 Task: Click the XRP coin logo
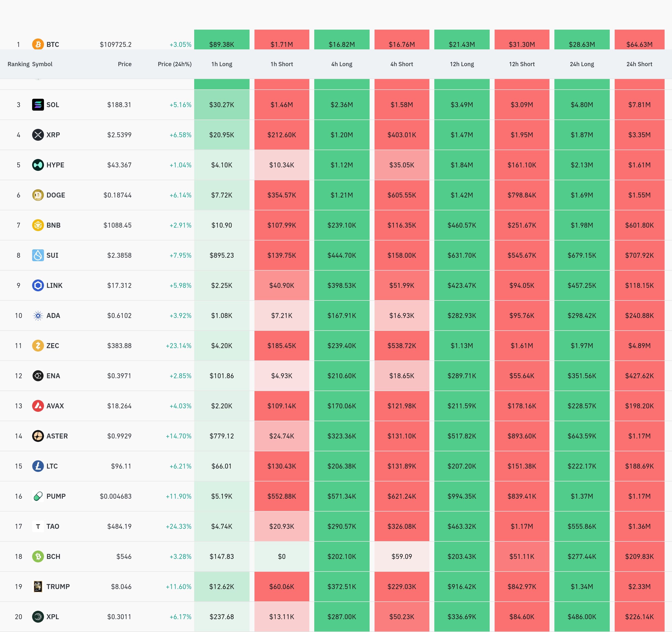click(38, 135)
